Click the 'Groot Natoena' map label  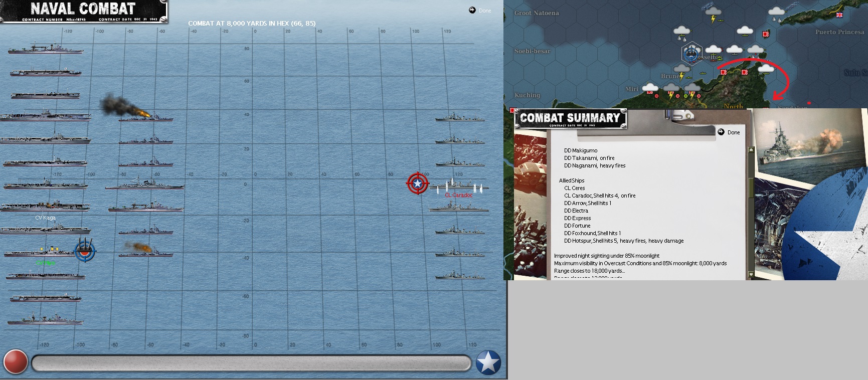[537, 13]
